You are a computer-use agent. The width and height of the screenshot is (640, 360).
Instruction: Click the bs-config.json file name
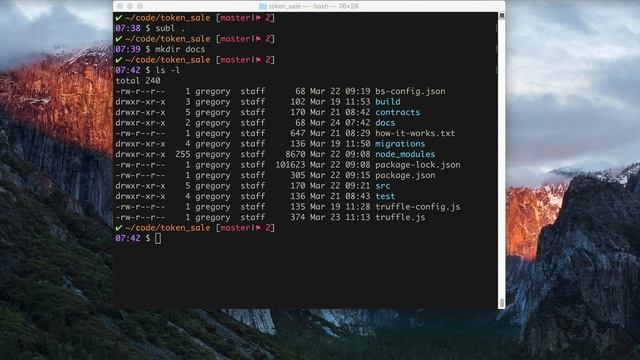410,91
